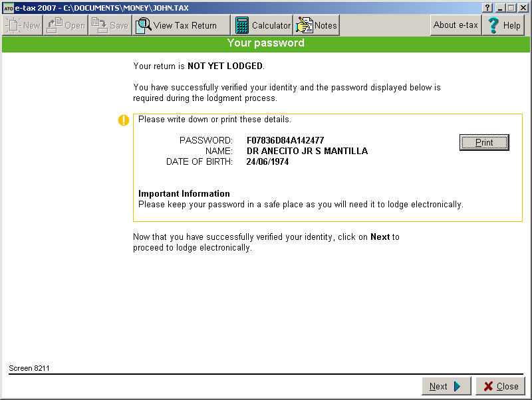The width and height of the screenshot is (532, 400).
Task: Click the NOT YET LODGED status text
Action: pos(225,66)
